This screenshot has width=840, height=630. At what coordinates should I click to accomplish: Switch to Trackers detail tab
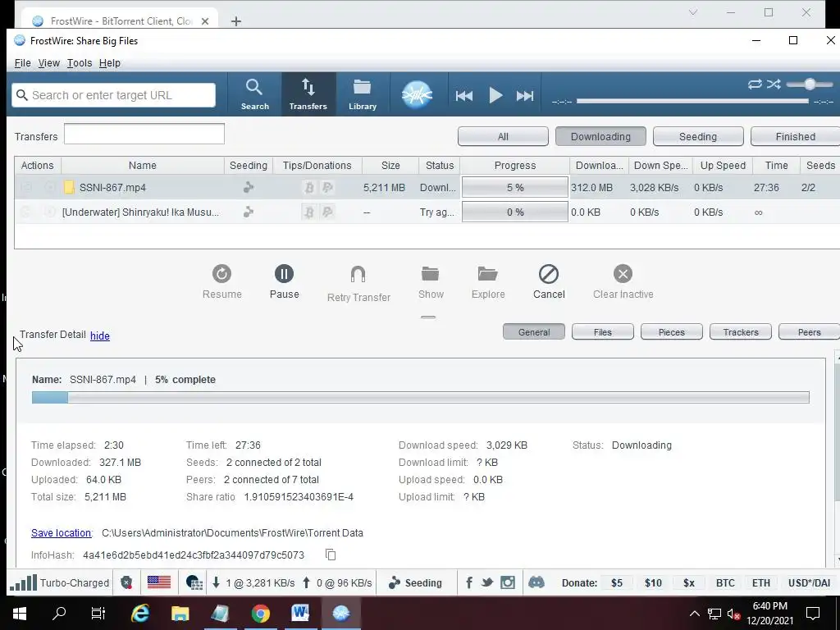741,332
